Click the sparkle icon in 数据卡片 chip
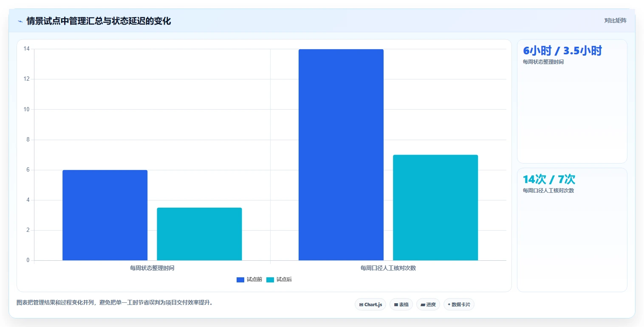Viewport: 644px width, 327px height. click(x=449, y=304)
